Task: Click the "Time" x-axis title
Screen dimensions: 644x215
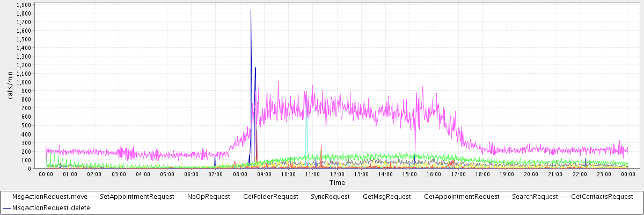Action: pos(337,183)
